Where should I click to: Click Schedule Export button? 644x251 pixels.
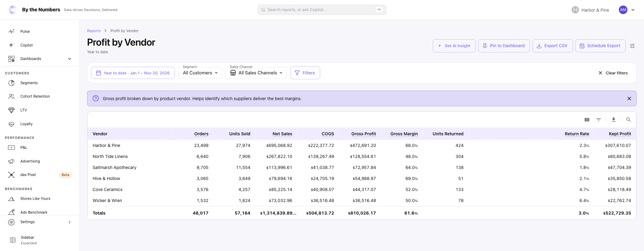click(600, 46)
